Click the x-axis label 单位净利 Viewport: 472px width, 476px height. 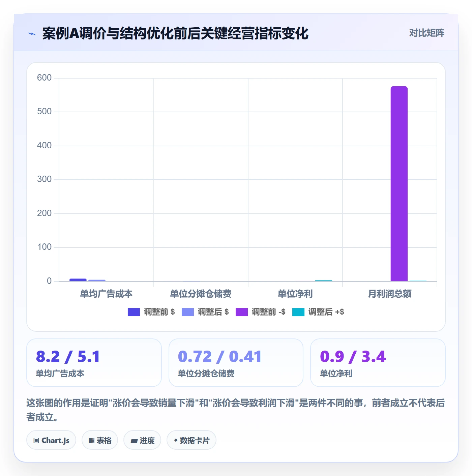point(295,294)
